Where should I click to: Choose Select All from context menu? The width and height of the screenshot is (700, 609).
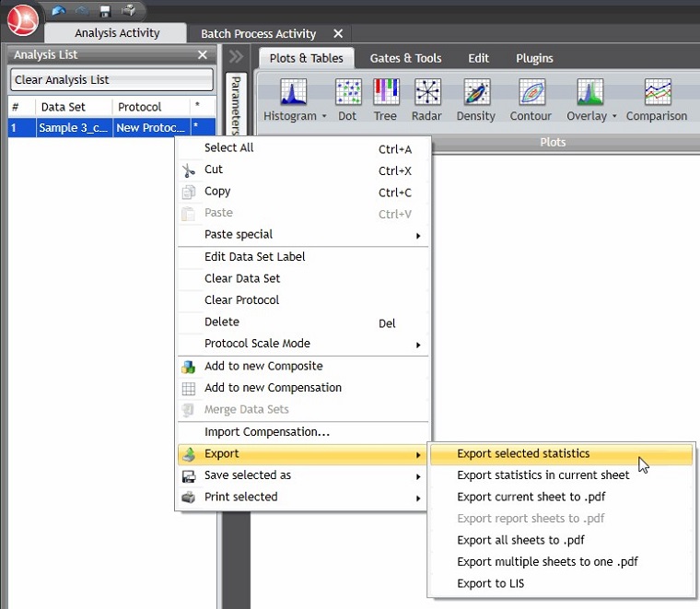click(x=303, y=147)
